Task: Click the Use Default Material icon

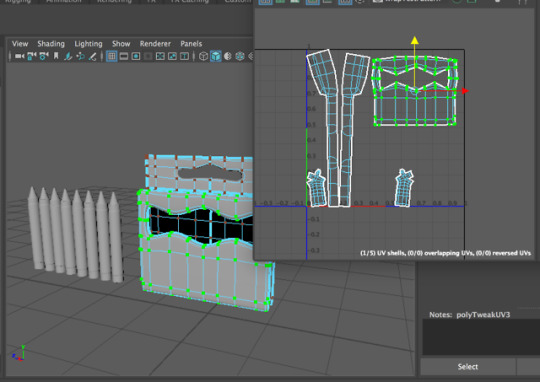Action: (228, 56)
